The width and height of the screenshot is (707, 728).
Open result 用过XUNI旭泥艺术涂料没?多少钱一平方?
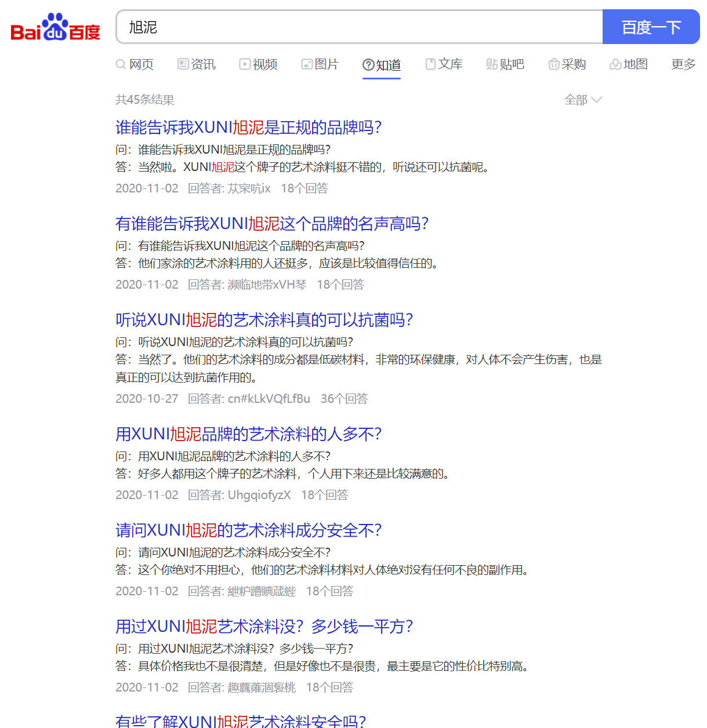pyautogui.click(x=264, y=626)
